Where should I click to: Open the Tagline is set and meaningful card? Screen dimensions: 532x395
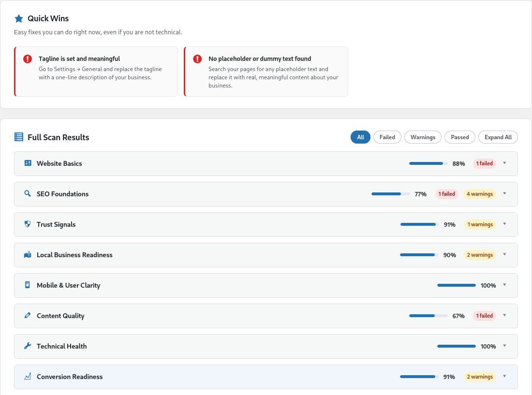click(96, 72)
